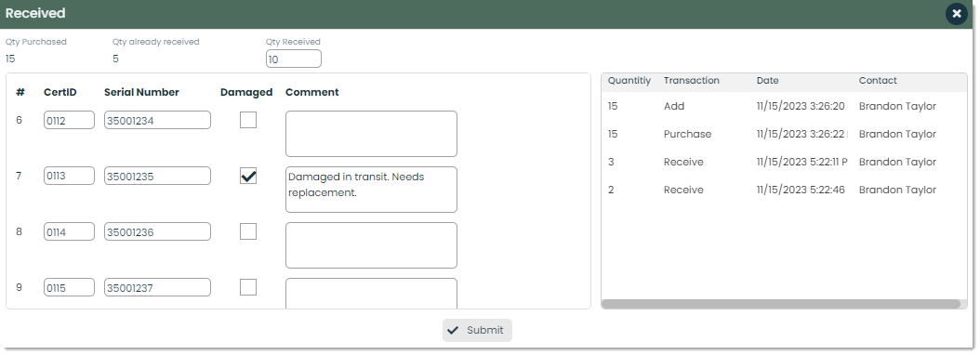The width and height of the screenshot is (980, 355).
Task: Click the Add transaction row
Action: click(x=784, y=106)
